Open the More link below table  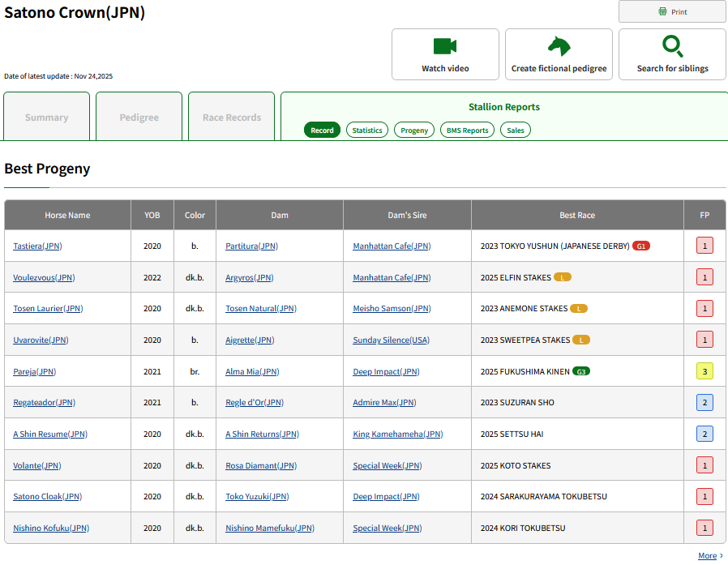707,555
